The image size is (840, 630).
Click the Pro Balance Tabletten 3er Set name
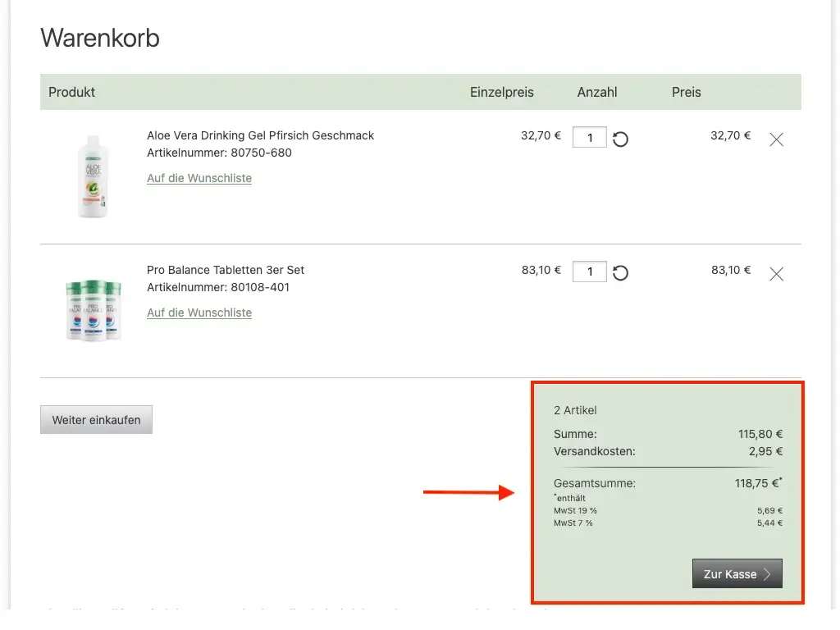(226, 270)
